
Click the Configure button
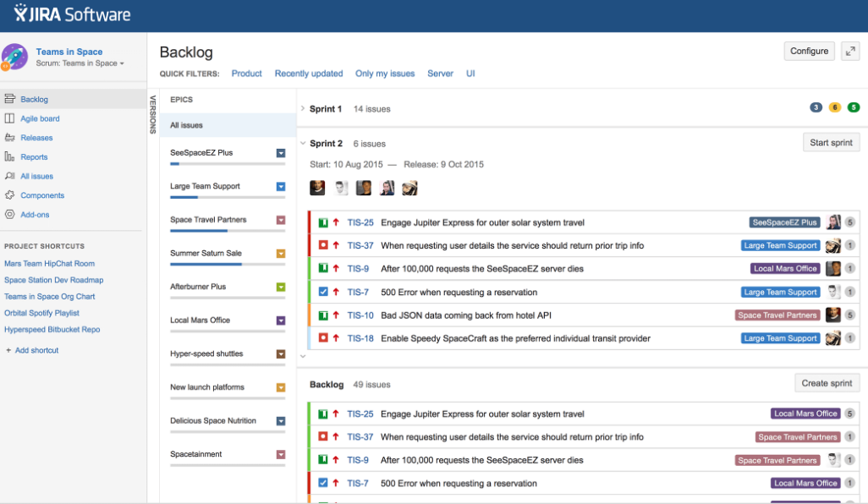click(x=809, y=51)
